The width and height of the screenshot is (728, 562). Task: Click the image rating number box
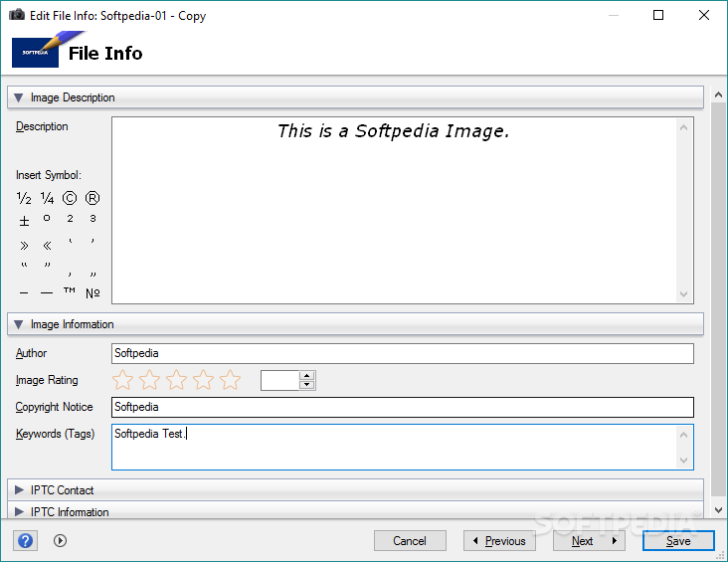click(279, 380)
